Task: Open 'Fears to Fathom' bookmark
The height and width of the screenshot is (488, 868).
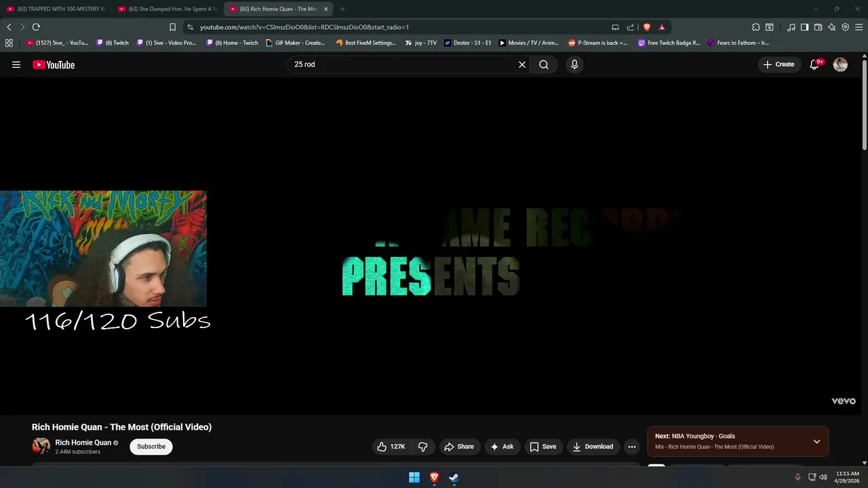Action: pyautogui.click(x=738, y=43)
